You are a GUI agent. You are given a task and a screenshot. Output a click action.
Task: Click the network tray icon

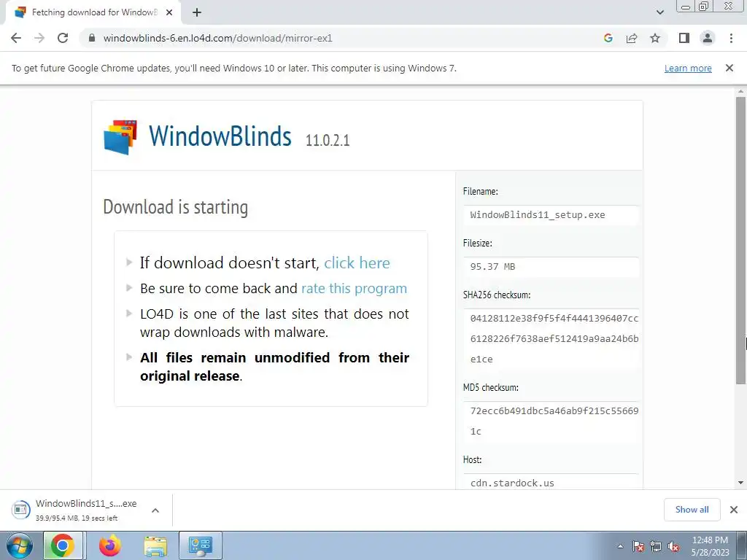point(656,547)
